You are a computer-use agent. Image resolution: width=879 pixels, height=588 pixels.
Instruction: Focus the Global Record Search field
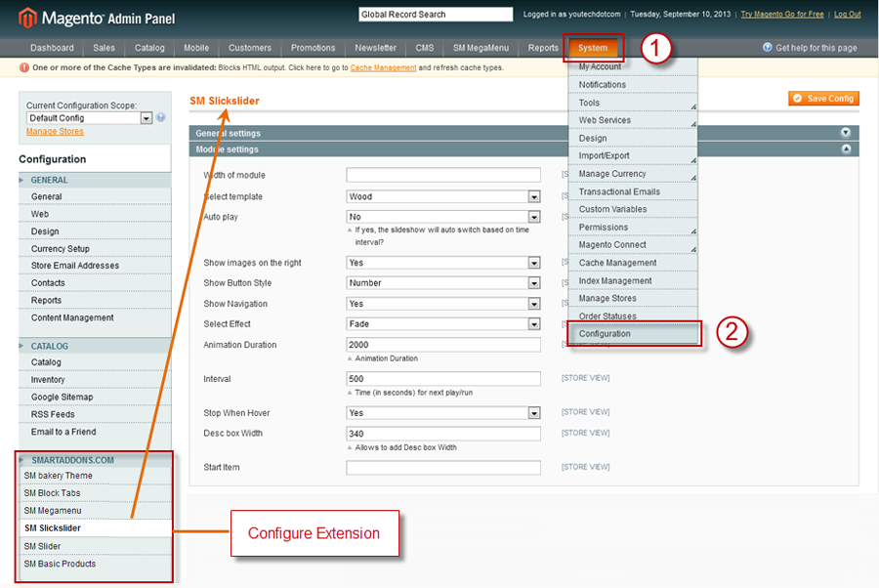tap(436, 15)
